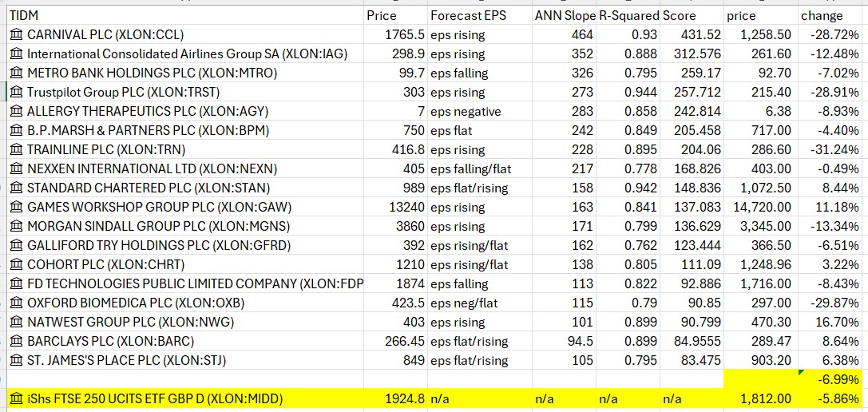Screen dimensions: 868x412
Task: Select STANDARD CHARTERED price 1,072.50
Action: [x=761, y=188]
